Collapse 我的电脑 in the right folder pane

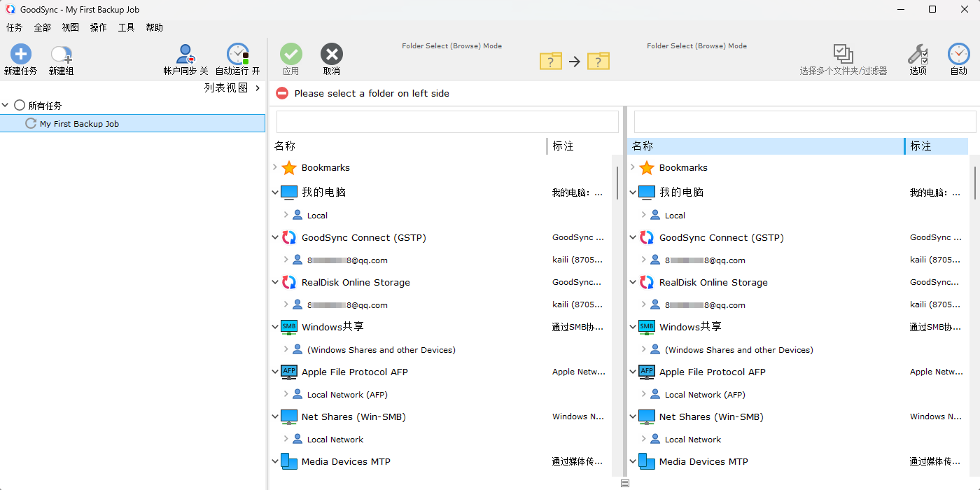(633, 192)
